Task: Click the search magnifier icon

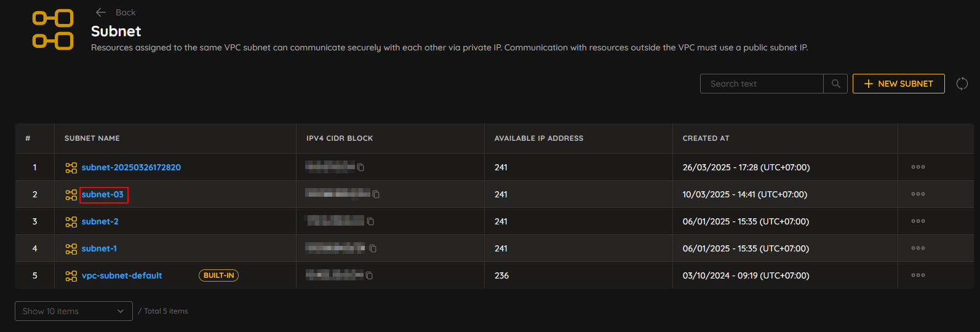Action: [835, 84]
